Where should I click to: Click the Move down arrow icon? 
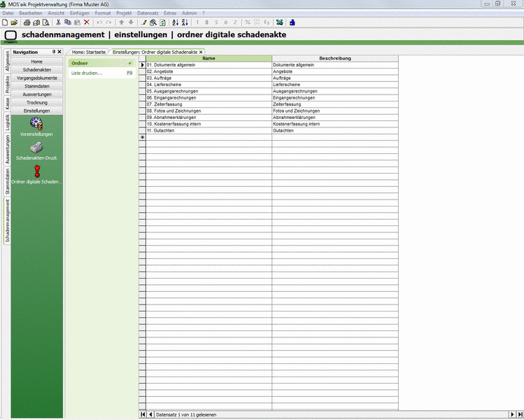click(131, 22)
